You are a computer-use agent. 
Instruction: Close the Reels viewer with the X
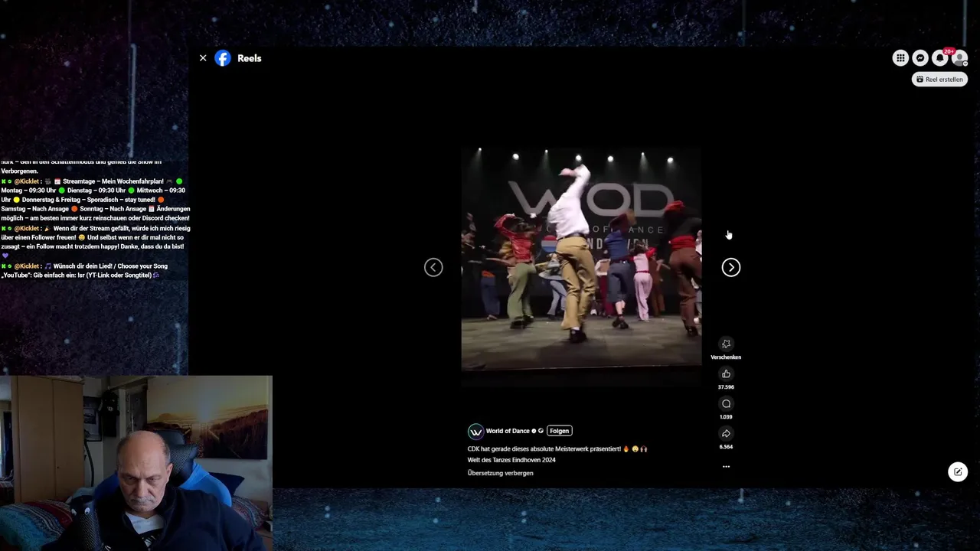[x=203, y=58]
